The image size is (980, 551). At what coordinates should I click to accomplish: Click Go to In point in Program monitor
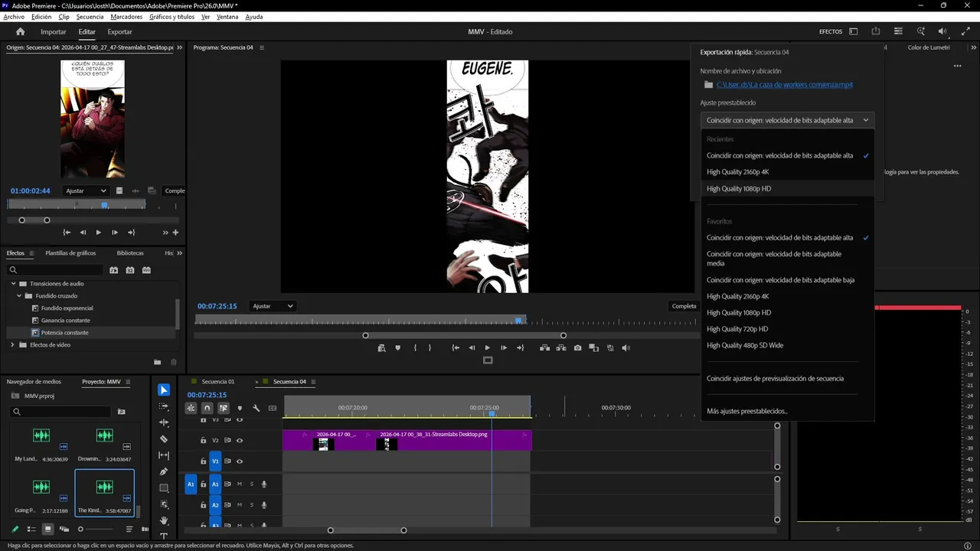tap(456, 348)
